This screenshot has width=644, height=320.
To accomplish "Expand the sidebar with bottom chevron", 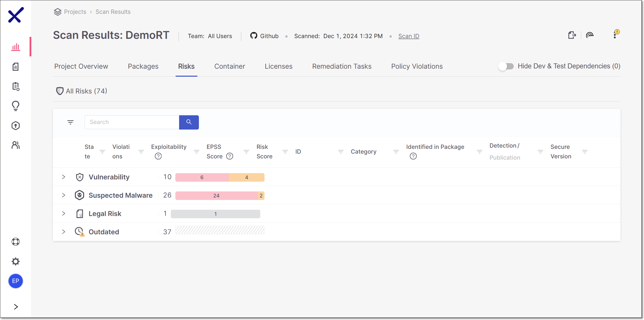I will 16,307.
